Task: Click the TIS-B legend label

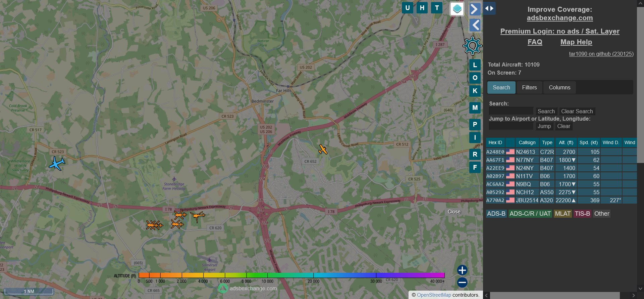Action: 582,214
